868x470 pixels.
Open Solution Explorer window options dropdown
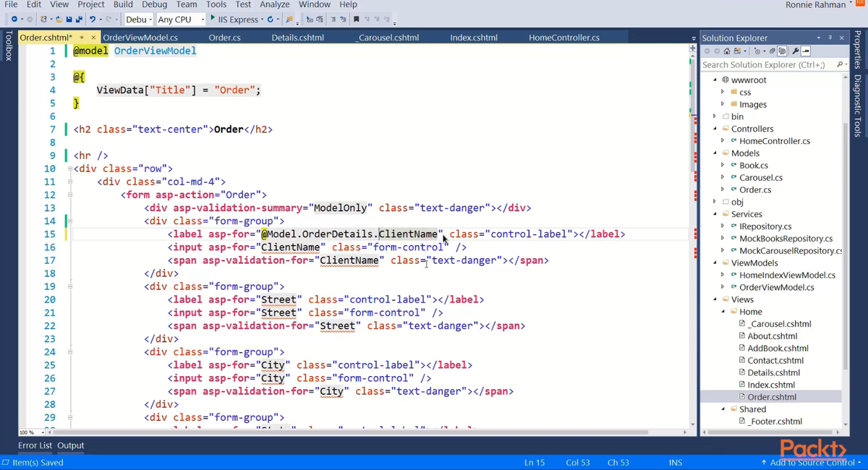[819, 38]
